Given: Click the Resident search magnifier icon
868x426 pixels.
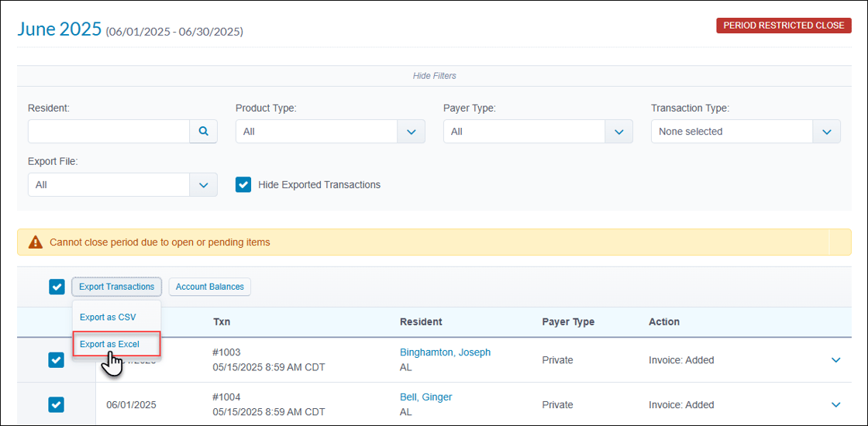Looking at the screenshot, I should click(204, 132).
